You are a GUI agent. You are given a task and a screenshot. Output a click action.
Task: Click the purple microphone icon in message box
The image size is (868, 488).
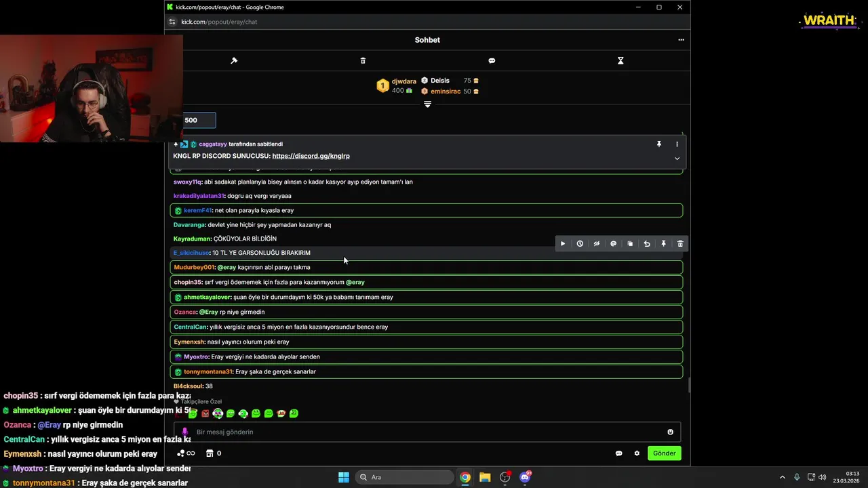coord(184,432)
